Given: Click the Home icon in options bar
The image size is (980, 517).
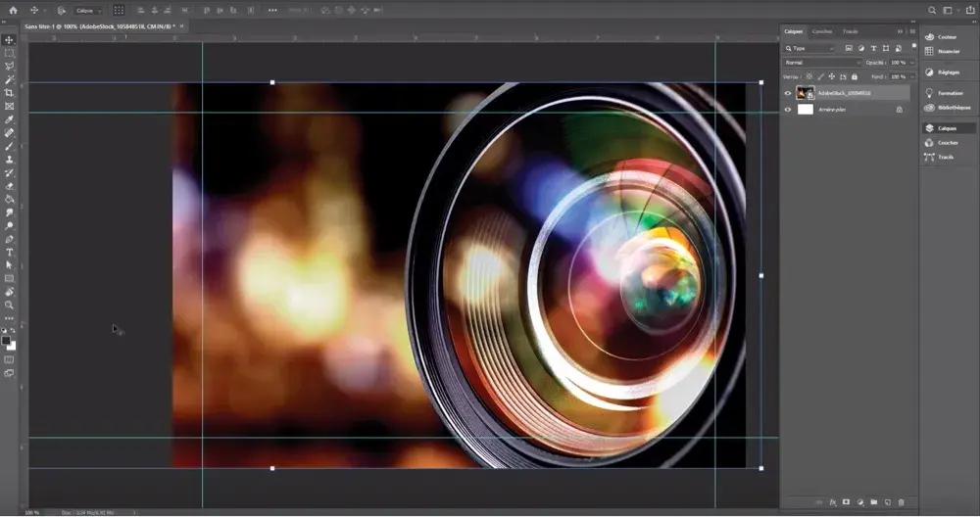Looking at the screenshot, I should point(13,10).
